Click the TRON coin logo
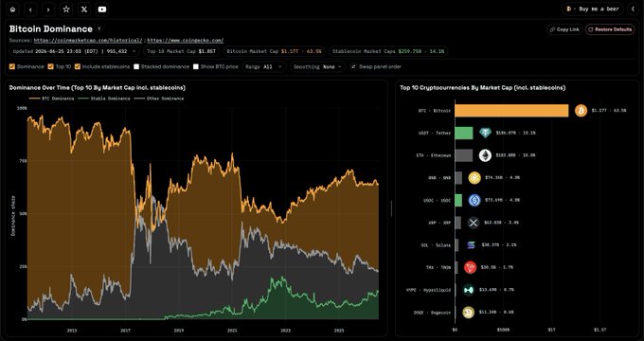This screenshot has height=341, width=644. (470, 267)
